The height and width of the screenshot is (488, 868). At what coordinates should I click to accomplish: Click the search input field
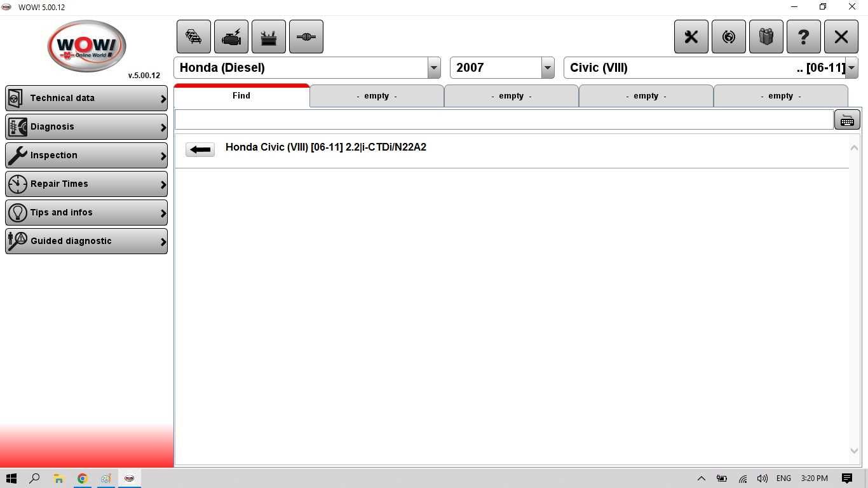click(504, 119)
